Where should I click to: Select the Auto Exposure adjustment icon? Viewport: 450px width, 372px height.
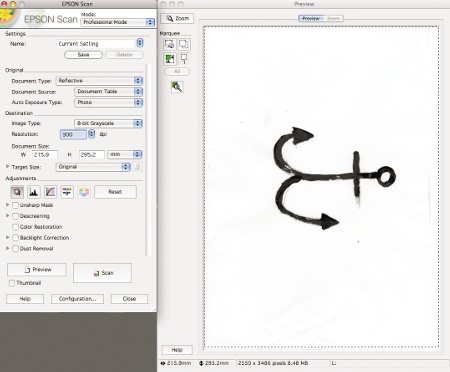point(17,192)
